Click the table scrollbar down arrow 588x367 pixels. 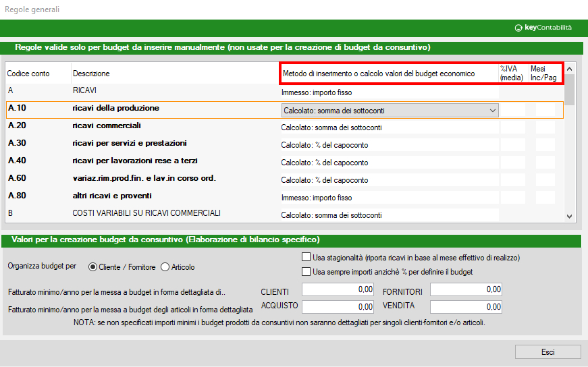click(570, 217)
